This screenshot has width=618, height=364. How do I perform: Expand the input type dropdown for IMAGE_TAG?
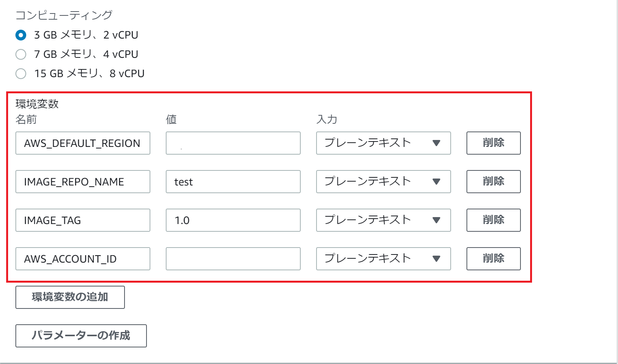pyautogui.click(x=383, y=220)
